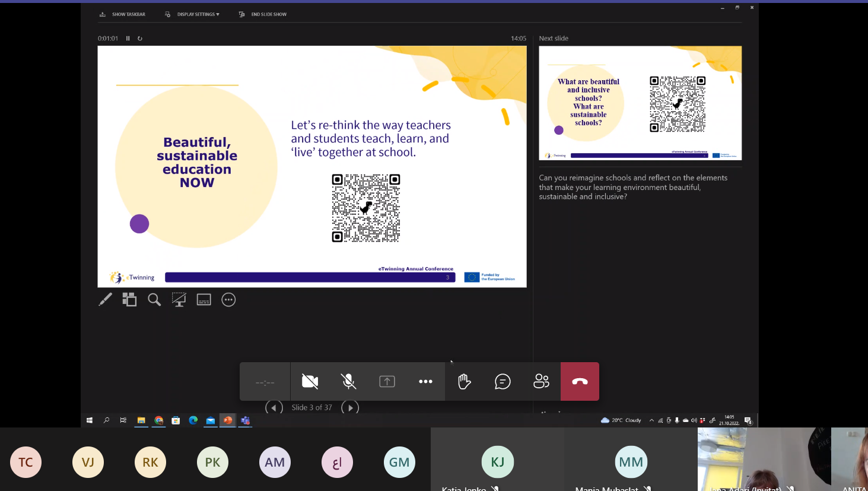868x491 pixels.
Task: Click the Show Taskbar option
Action: coord(123,14)
